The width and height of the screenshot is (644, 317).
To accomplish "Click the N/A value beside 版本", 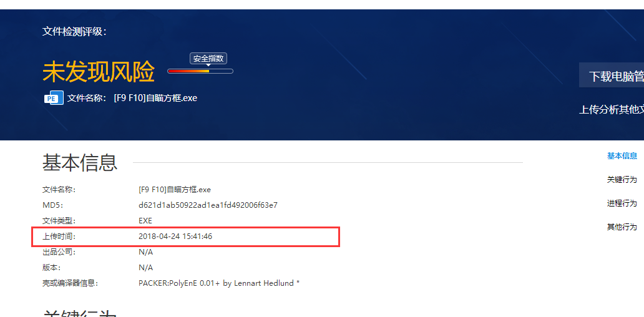I will point(146,268).
